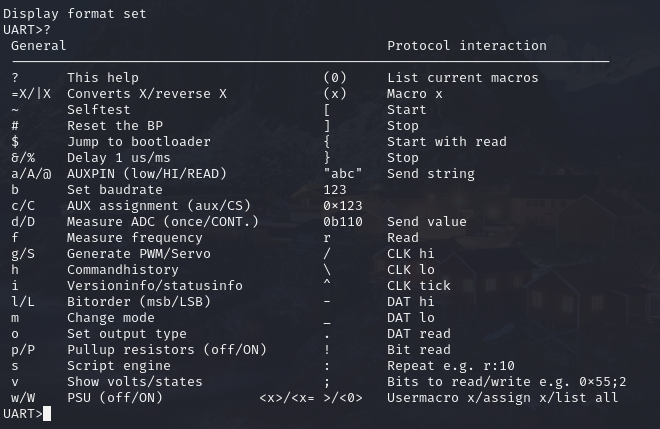660x429 pixels.
Task: Click the 'Set baudrate' entry
Action: click(114, 189)
